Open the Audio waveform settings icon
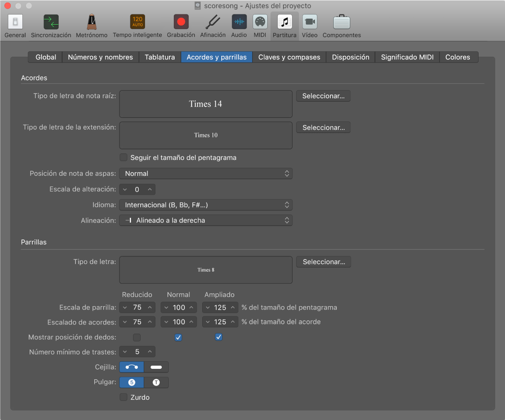The image size is (505, 420). [x=239, y=22]
